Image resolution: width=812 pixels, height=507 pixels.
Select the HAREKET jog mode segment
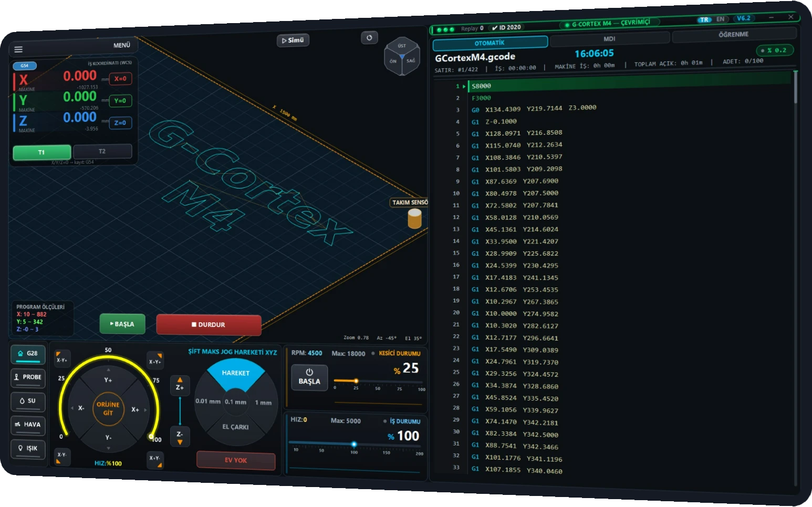236,373
